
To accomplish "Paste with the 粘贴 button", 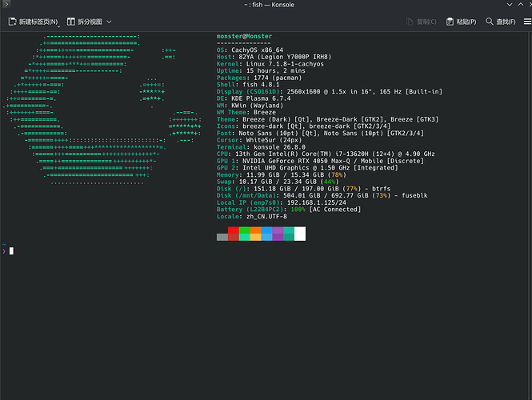I will (x=461, y=22).
